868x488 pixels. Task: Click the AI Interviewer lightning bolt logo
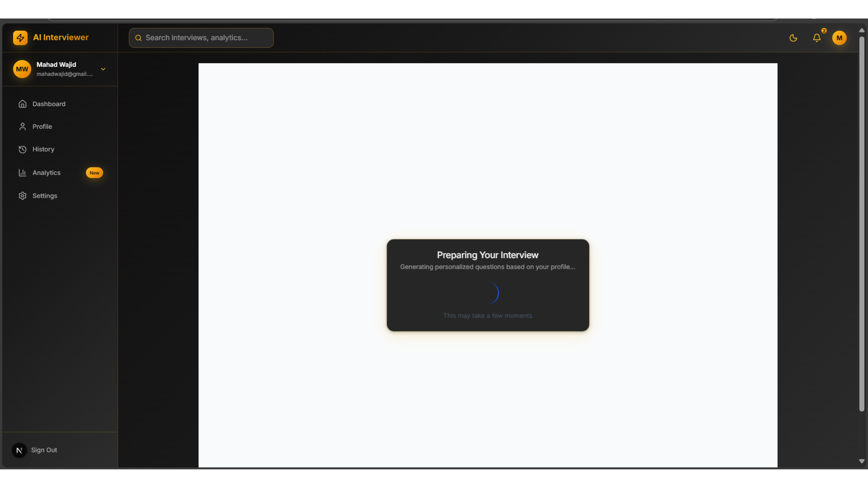(x=20, y=38)
